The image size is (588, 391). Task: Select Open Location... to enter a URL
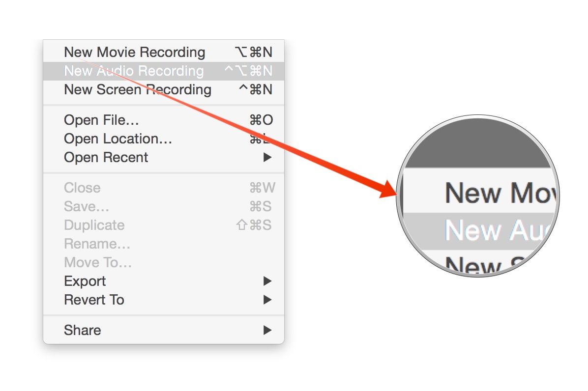[118, 139]
